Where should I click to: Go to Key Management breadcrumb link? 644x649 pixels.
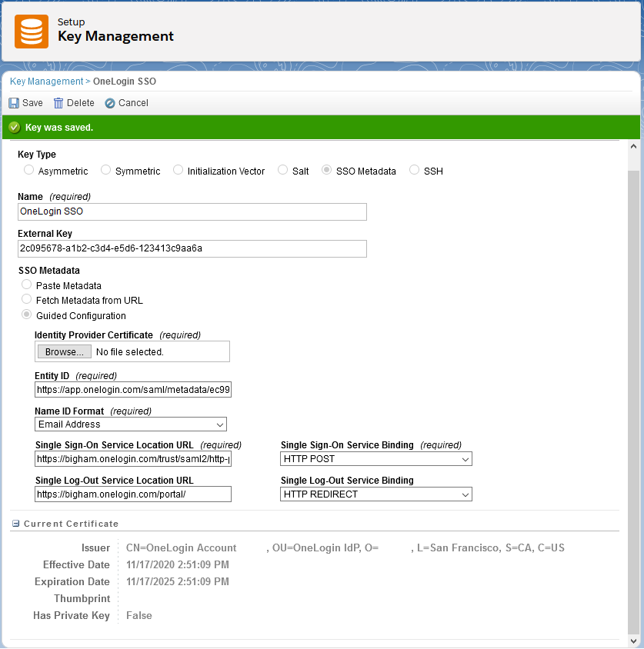click(46, 82)
